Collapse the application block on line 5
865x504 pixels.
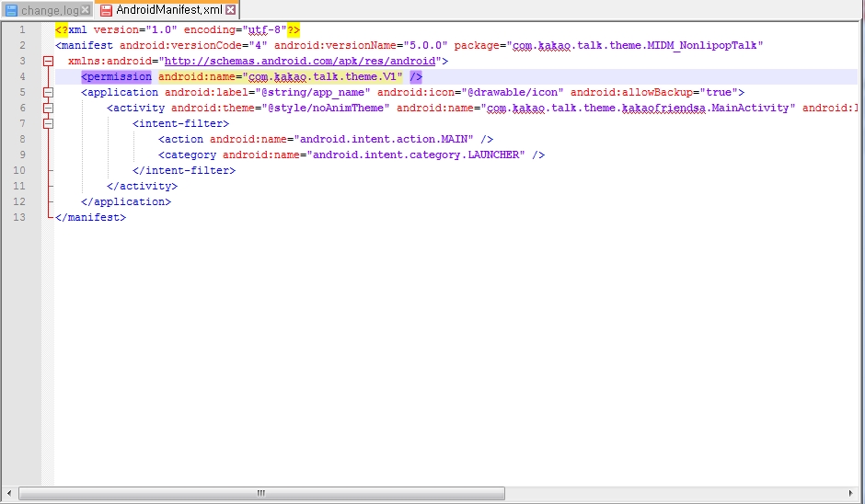[x=48, y=93]
